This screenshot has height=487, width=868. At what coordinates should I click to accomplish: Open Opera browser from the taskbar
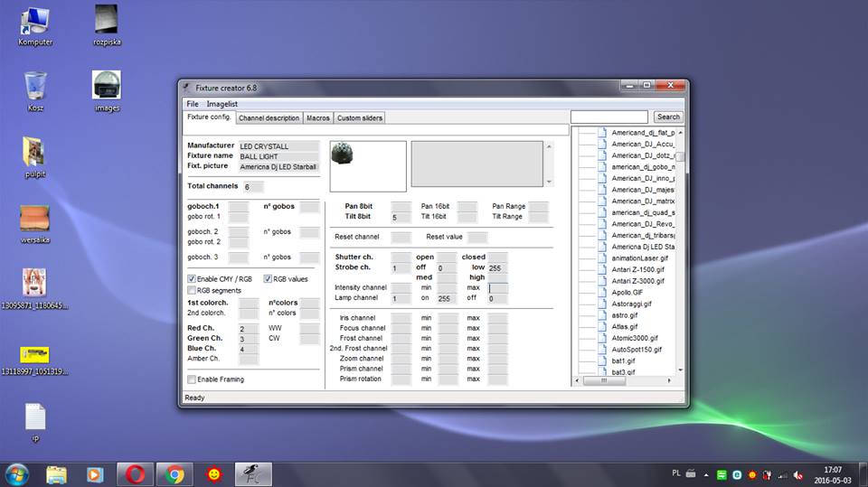[x=135, y=473]
